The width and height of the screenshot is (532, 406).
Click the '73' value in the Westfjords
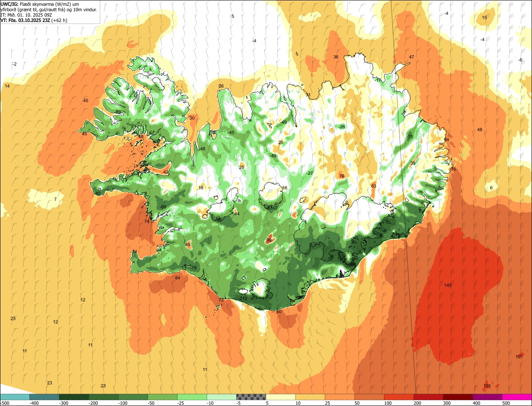coord(118,112)
